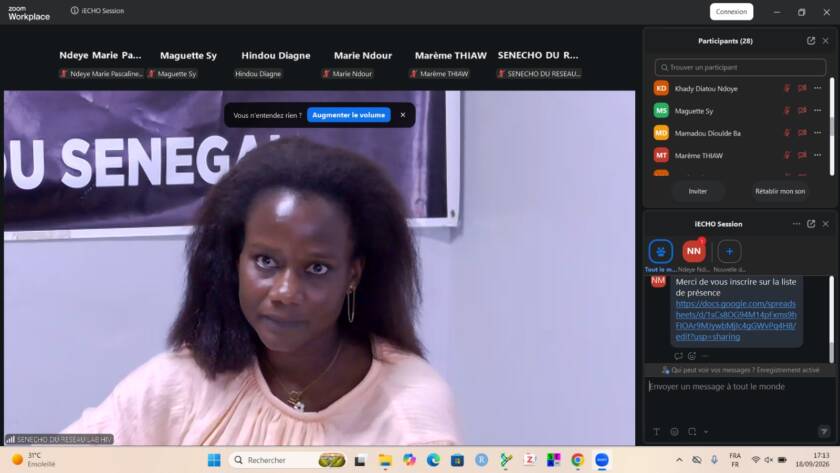Expand screenshot options arrow in composer
840x473 pixels.
[706, 432]
